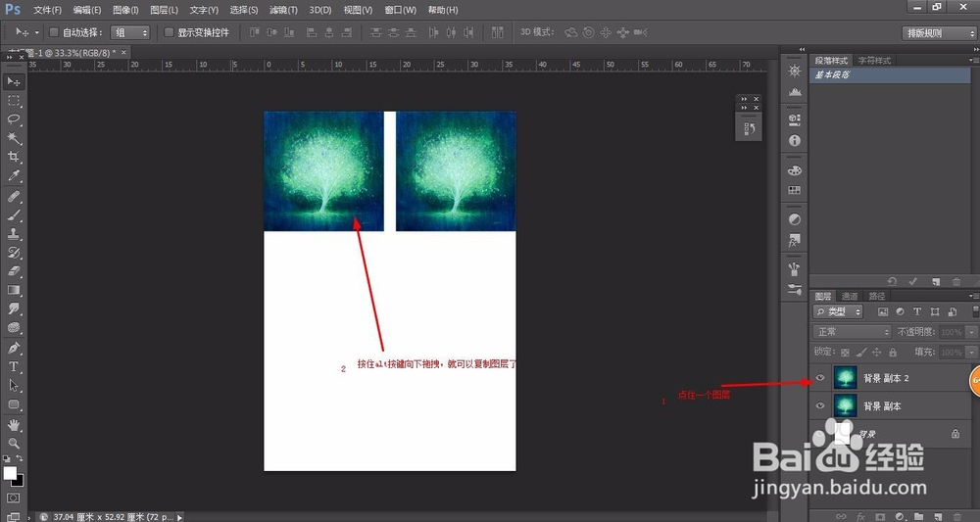Select 背景 副本 layer thumbnail
980x522 pixels.
(x=845, y=405)
